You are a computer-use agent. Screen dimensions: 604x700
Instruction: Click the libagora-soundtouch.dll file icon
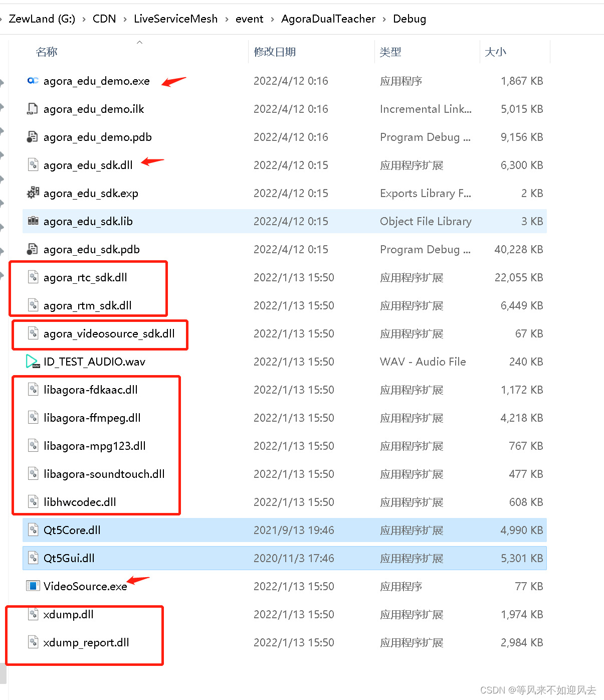(33, 474)
